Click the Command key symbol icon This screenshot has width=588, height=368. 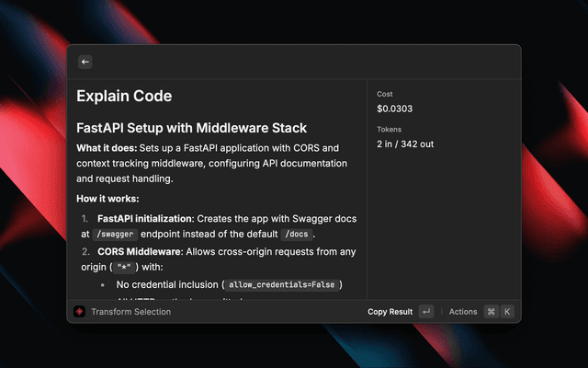click(x=491, y=312)
